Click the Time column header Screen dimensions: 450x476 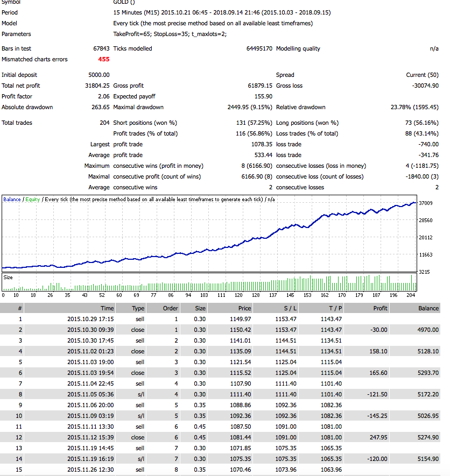click(69, 308)
